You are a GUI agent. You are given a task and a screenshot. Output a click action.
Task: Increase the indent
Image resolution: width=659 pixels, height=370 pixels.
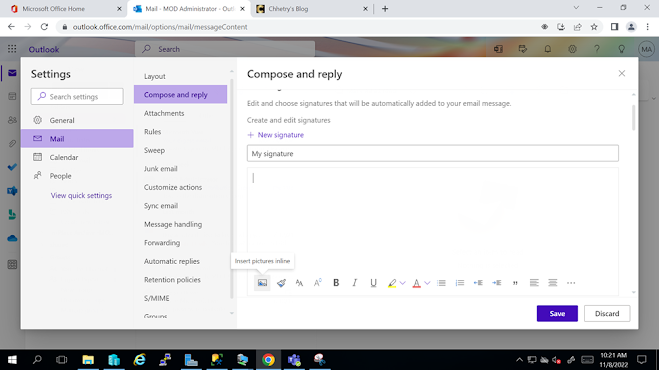[497, 283]
